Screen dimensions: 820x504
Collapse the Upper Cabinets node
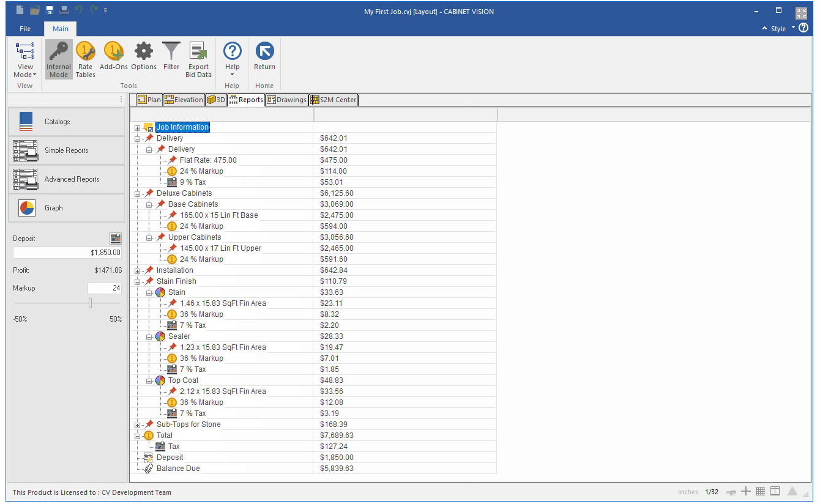[149, 238]
